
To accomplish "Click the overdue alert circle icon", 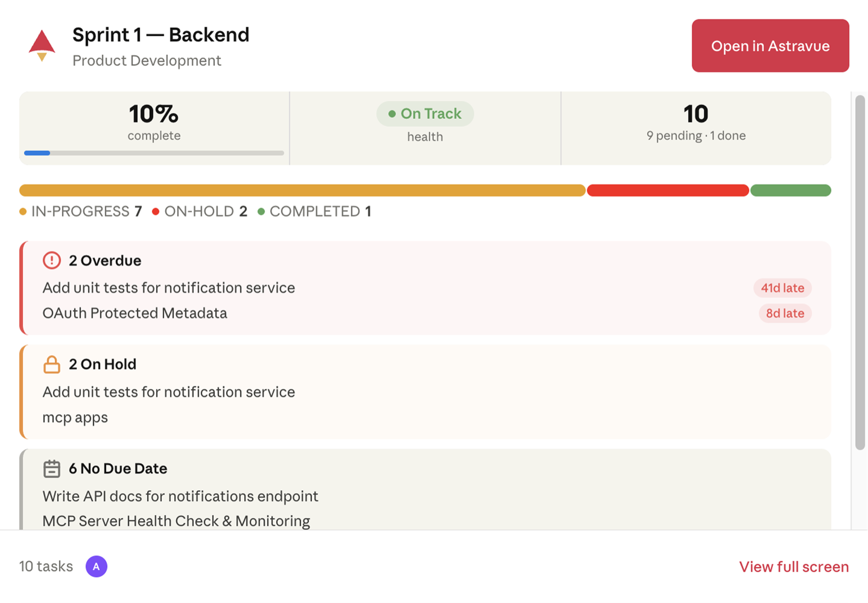I will [x=52, y=260].
